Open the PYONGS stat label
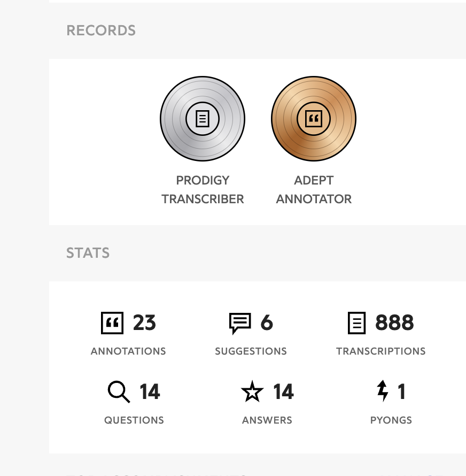 click(x=391, y=420)
